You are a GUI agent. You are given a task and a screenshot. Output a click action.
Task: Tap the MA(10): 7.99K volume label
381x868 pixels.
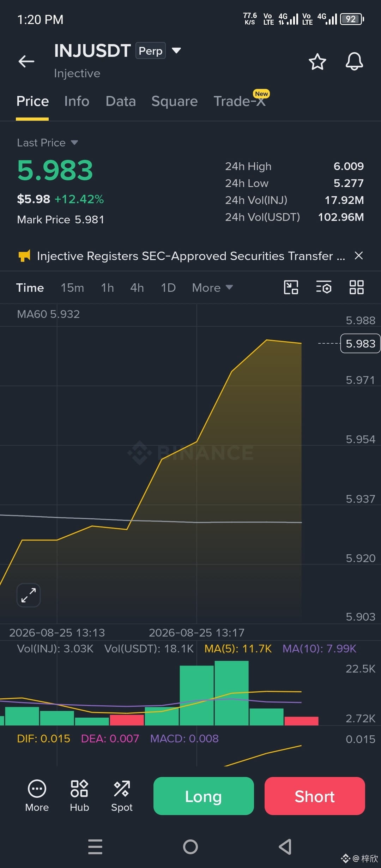point(319,649)
